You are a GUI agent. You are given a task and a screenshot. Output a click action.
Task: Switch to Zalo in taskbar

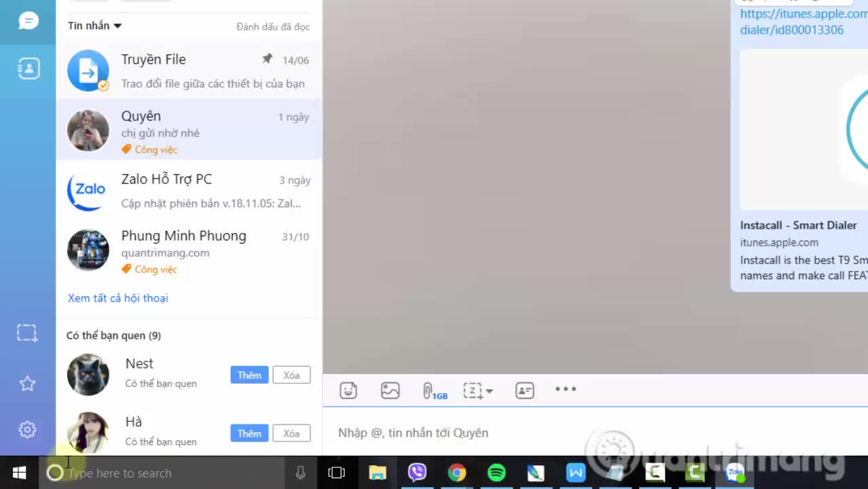pos(735,473)
